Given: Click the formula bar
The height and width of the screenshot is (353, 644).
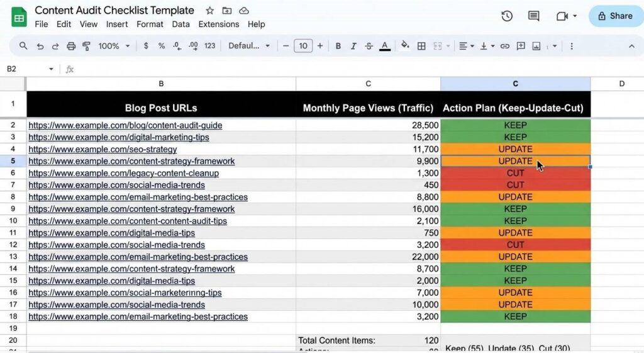Looking at the screenshot, I should [357, 69].
